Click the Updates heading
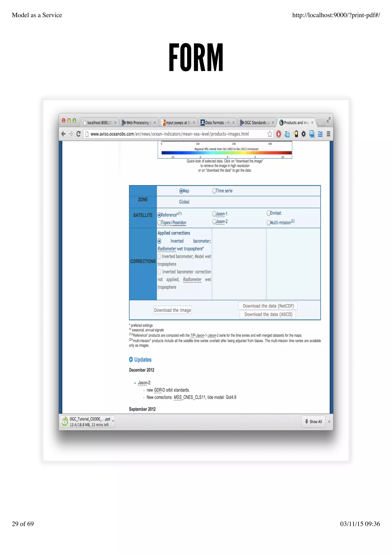The height and width of the screenshot is (555, 392). point(143,360)
